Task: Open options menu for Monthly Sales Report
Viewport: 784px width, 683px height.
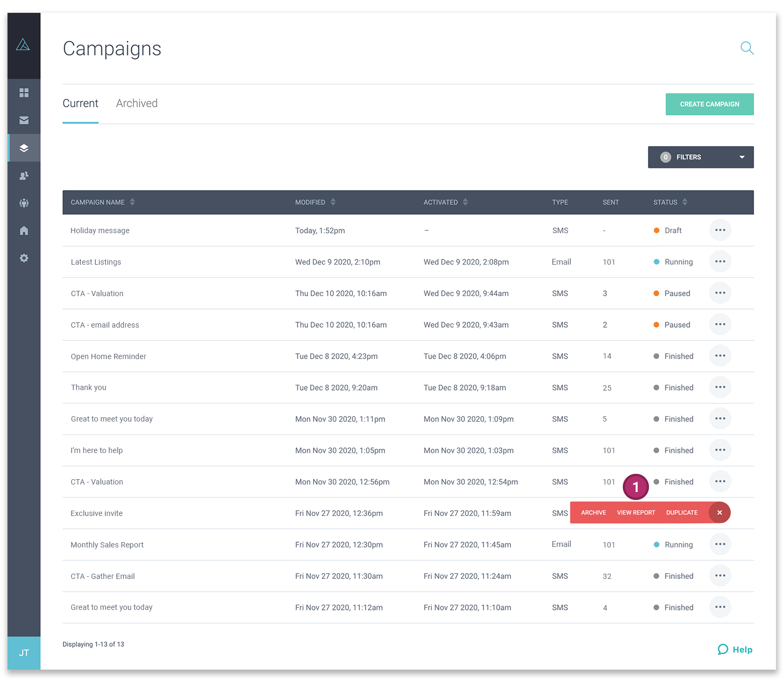Action: coord(720,544)
